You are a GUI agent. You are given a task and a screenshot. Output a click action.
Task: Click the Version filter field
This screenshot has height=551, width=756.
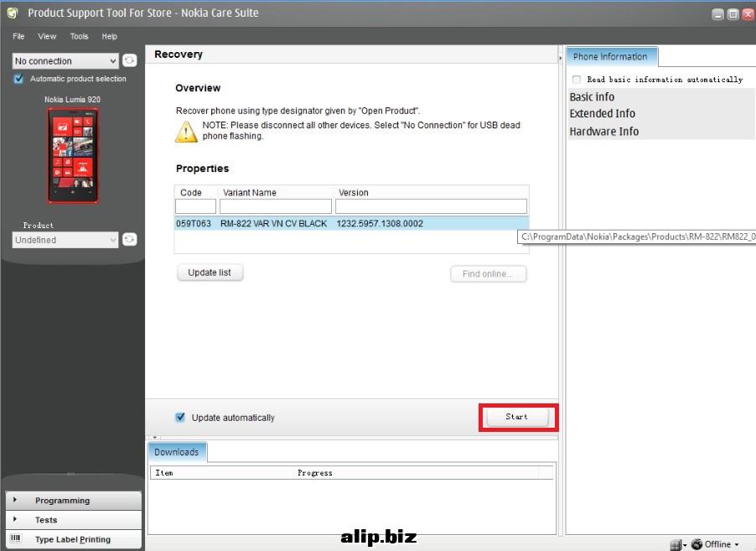[x=431, y=206]
